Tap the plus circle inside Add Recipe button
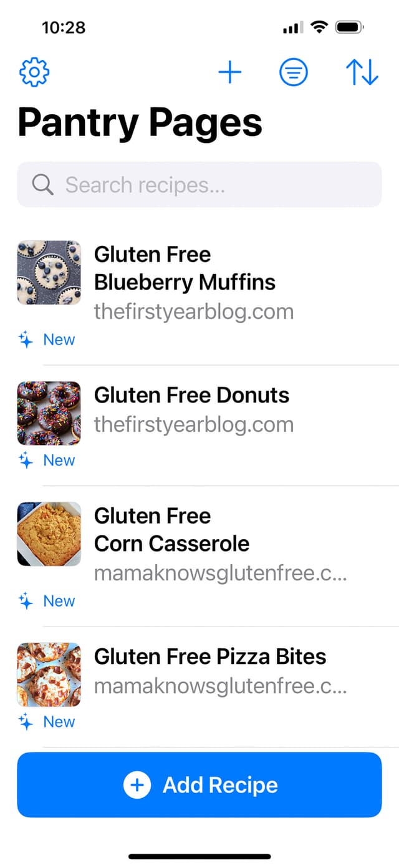 click(x=137, y=785)
